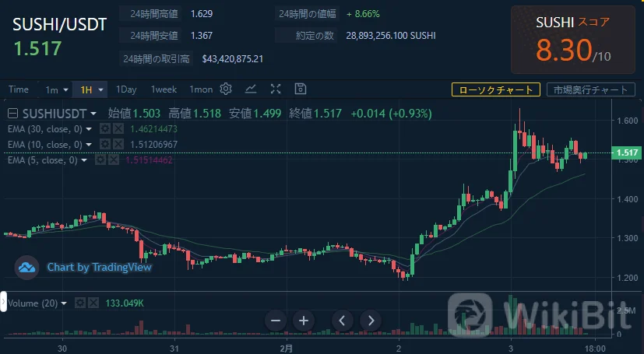644x354 pixels.
Task: Click the SUSHI/USDT pair title
Action: point(59,25)
